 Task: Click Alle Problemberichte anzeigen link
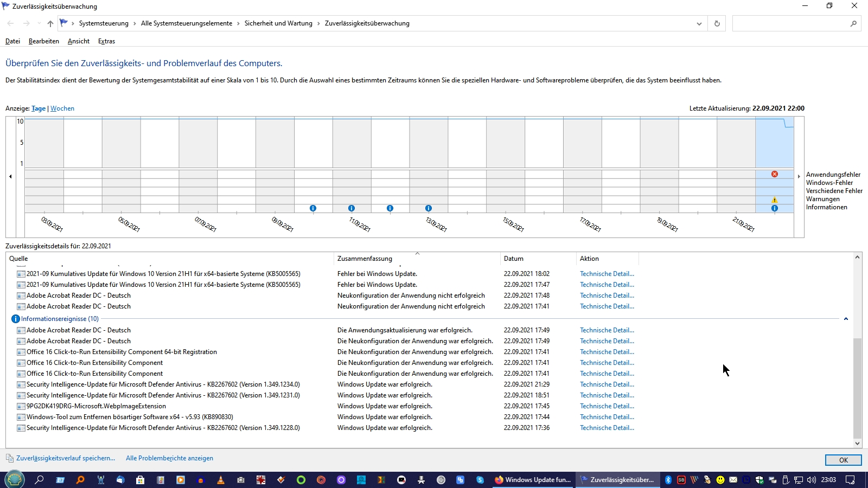click(169, 458)
